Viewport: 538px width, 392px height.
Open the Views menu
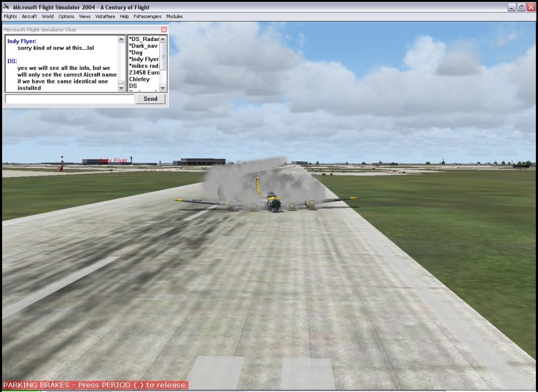85,16
